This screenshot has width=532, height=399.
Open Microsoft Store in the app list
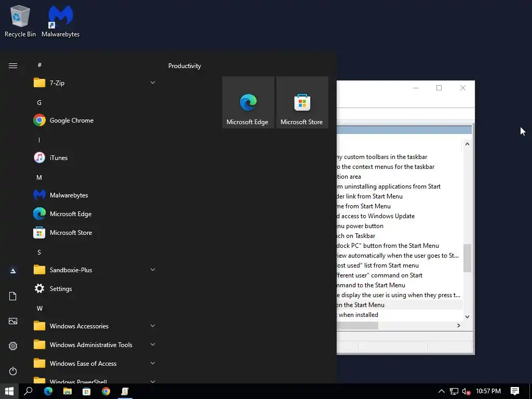(x=94, y=232)
